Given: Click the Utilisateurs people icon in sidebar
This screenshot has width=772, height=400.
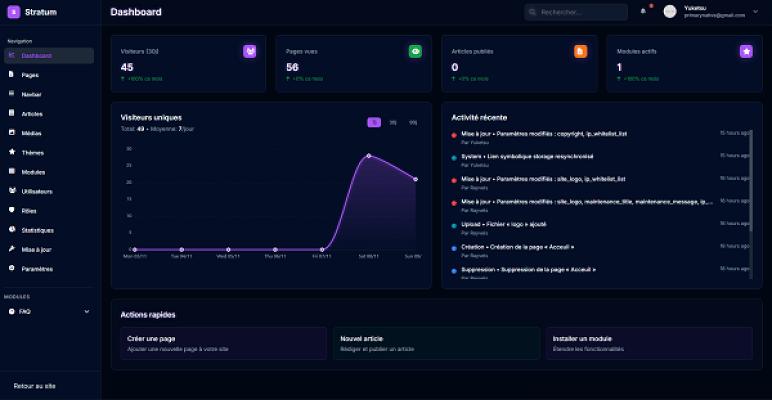Looking at the screenshot, I should 12,191.
